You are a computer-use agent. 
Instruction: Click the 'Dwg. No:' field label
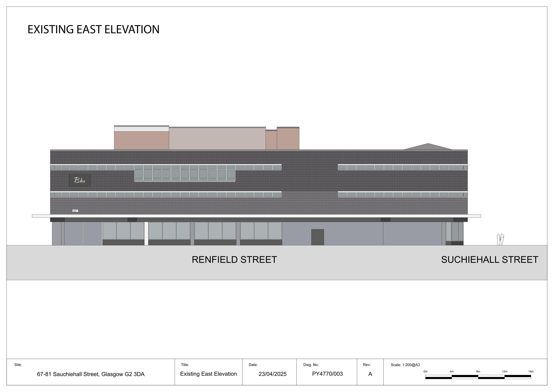311,365
